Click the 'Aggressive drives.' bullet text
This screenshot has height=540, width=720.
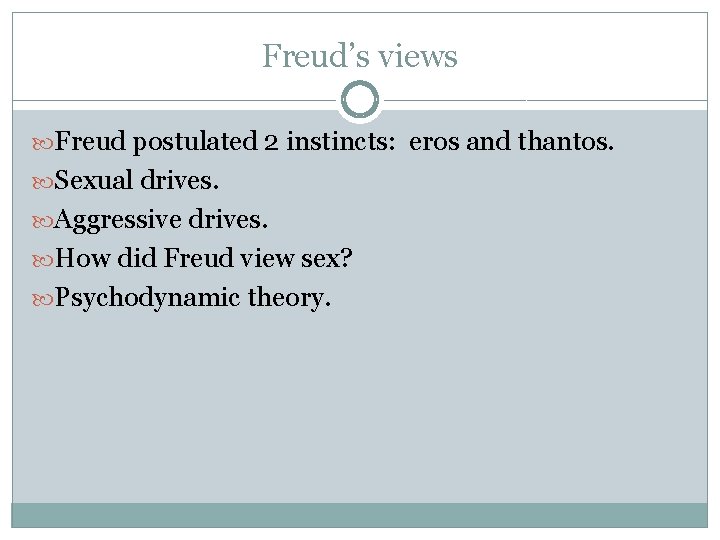click(161, 220)
